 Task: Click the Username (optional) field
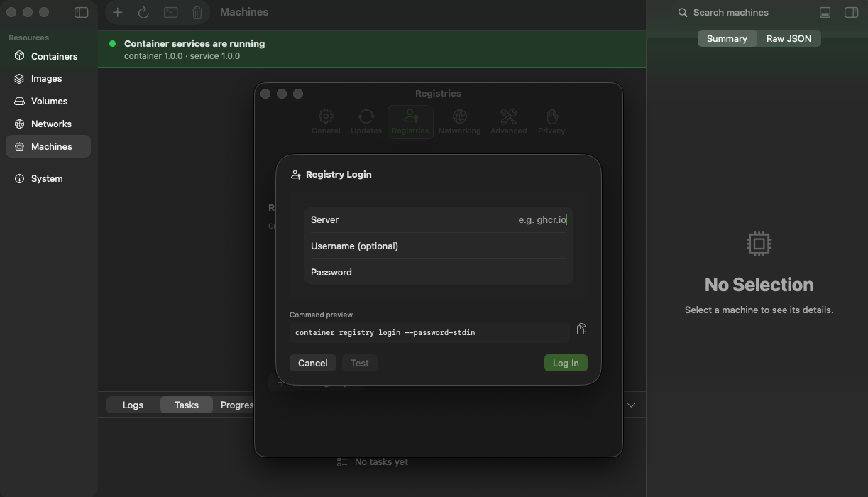tap(439, 246)
